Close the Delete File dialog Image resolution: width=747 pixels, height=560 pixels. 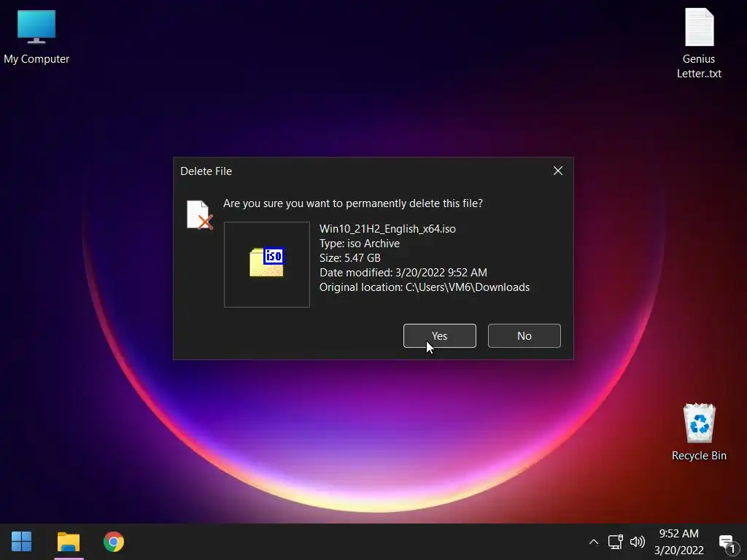558,171
